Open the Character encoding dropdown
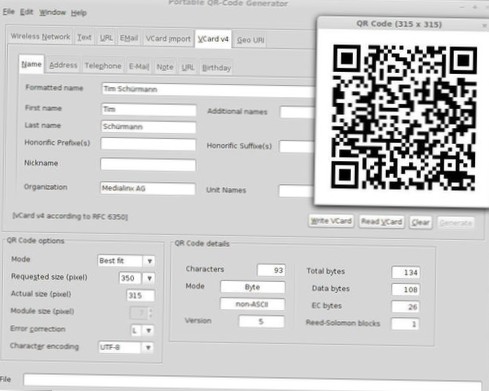Screen dimensions: 489x391 click(x=126, y=347)
